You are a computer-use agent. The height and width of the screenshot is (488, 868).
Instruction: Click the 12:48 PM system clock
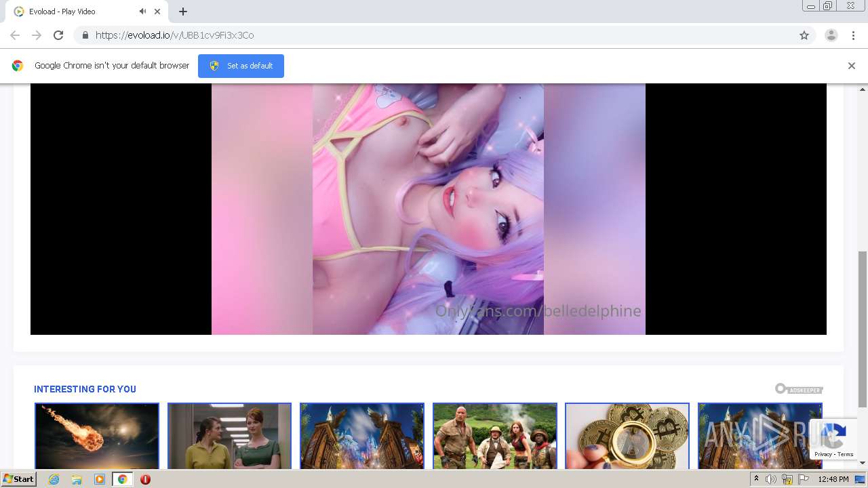tap(833, 479)
